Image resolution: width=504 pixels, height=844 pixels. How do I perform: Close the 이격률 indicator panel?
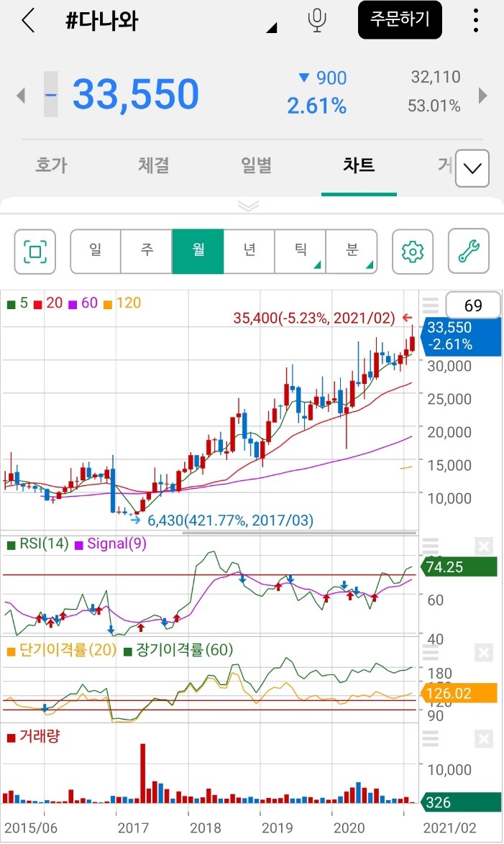point(484,653)
